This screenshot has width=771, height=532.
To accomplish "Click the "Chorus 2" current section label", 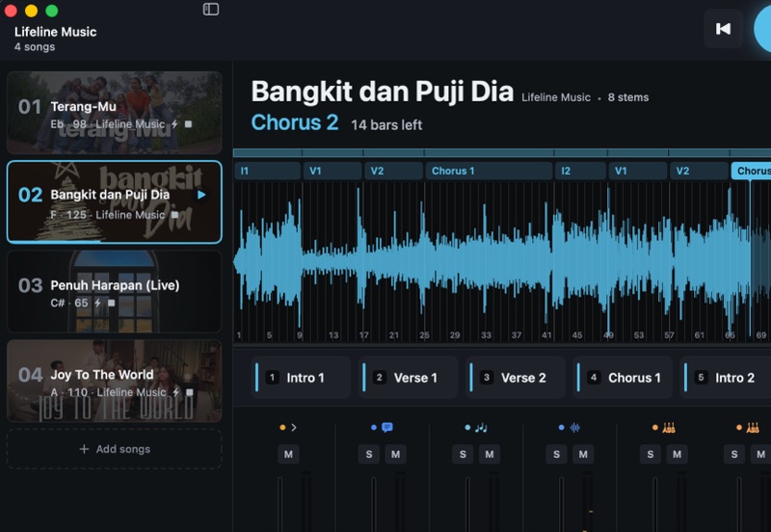I will pyautogui.click(x=295, y=122).
